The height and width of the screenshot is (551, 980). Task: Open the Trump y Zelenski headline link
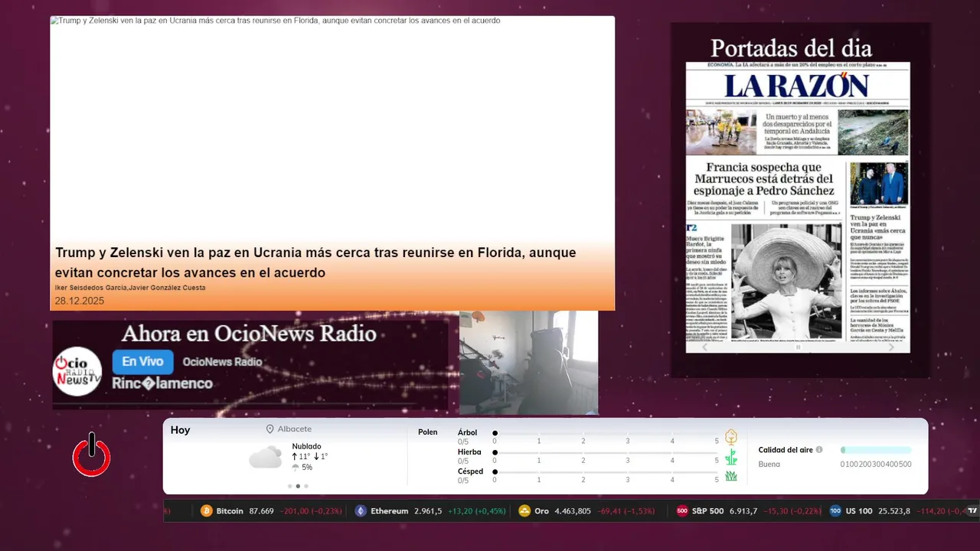pyautogui.click(x=315, y=262)
